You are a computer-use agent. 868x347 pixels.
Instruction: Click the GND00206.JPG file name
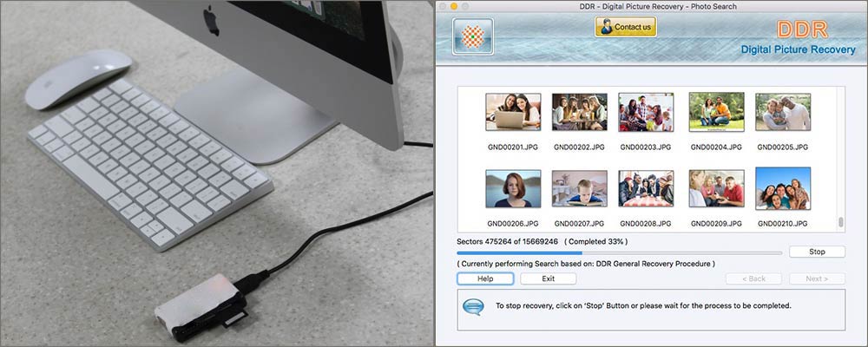[513, 224]
